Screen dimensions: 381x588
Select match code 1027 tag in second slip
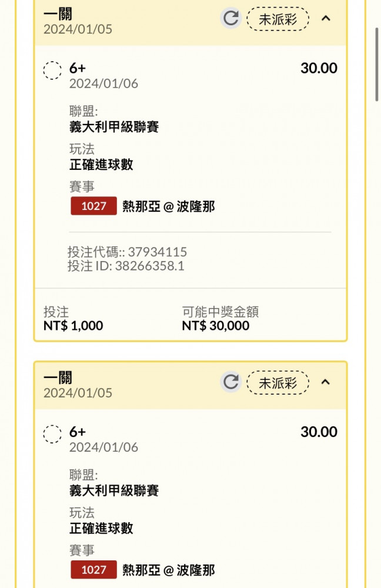click(x=93, y=570)
